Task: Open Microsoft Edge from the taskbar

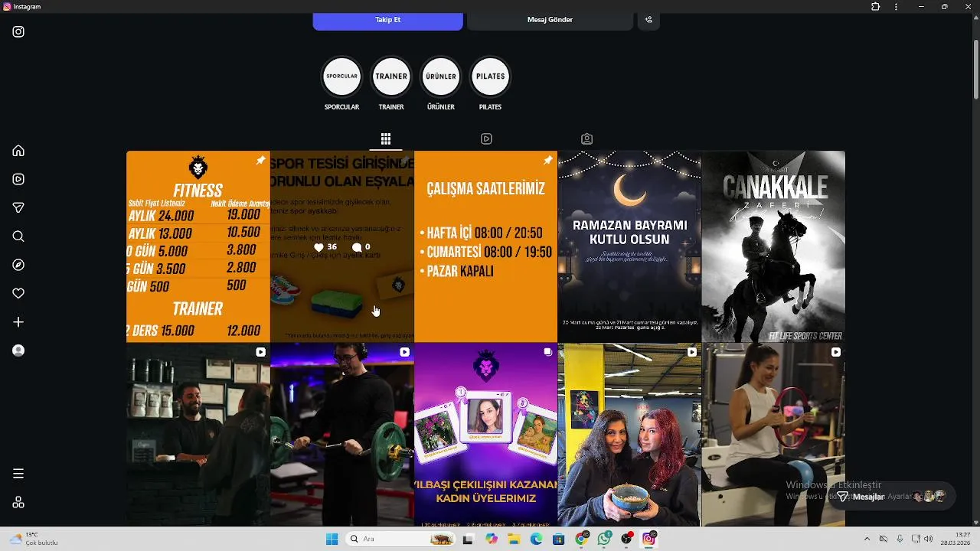Action: 536,539
